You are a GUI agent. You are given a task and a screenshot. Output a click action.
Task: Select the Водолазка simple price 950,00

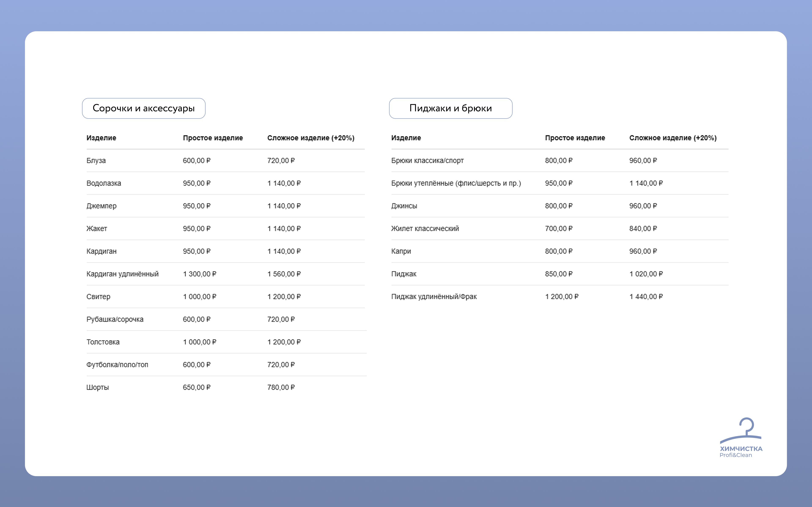click(x=197, y=183)
